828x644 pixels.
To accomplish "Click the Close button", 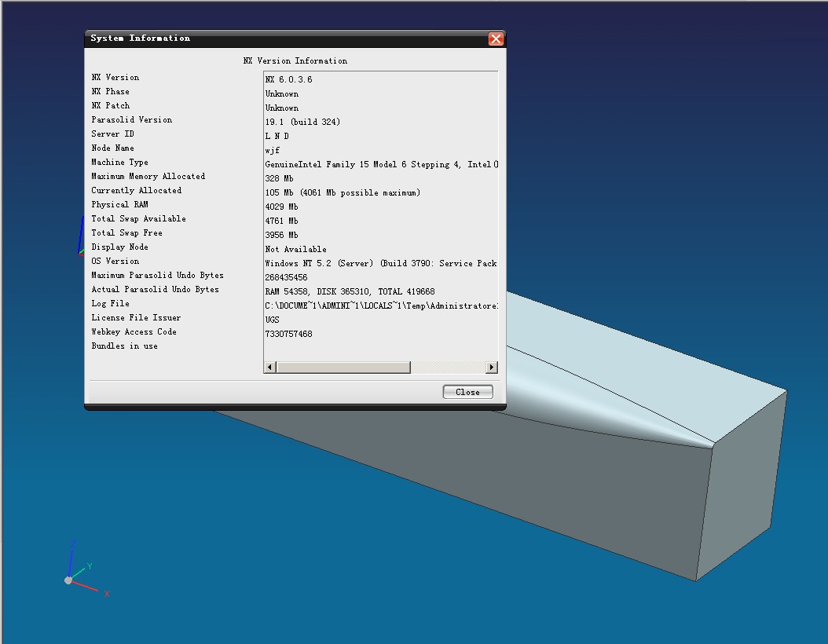I will (x=467, y=392).
